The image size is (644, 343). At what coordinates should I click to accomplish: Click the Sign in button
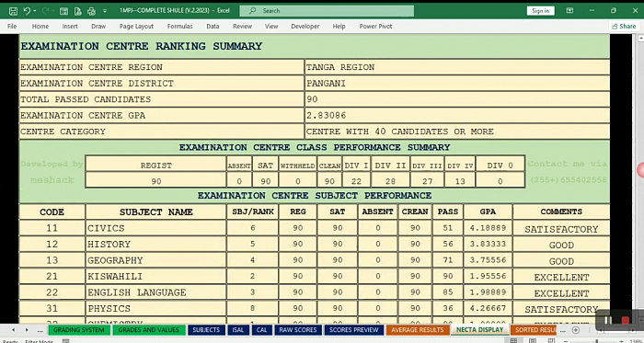coord(541,11)
